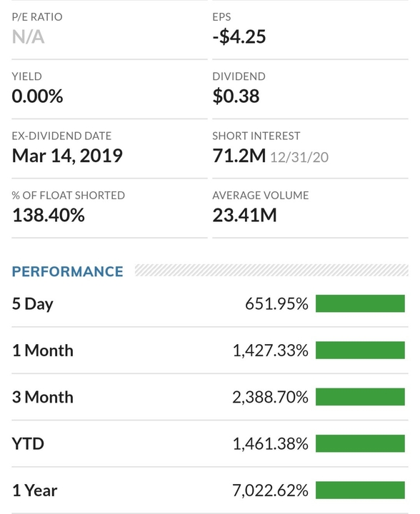This screenshot has width=420, height=514.
Task: Tap the Ex-Dividend Date Mar 14, 2019
Action: coord(67,156)
